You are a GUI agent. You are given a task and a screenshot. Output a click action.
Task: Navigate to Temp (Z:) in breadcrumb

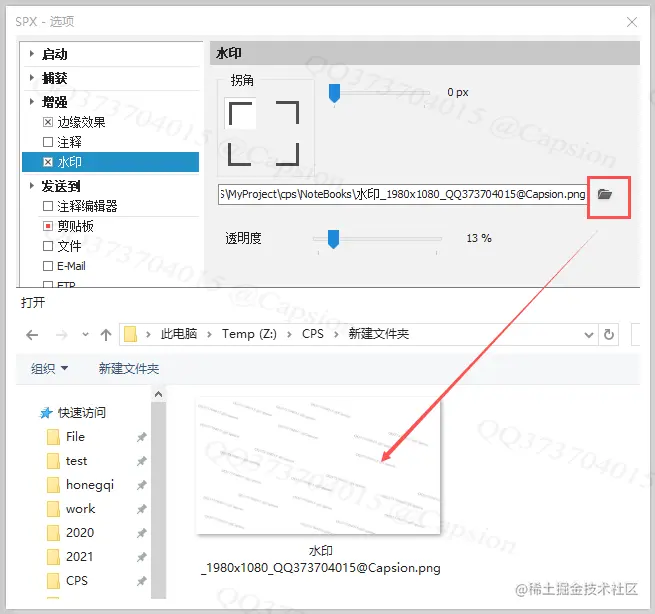click(249, 334)
